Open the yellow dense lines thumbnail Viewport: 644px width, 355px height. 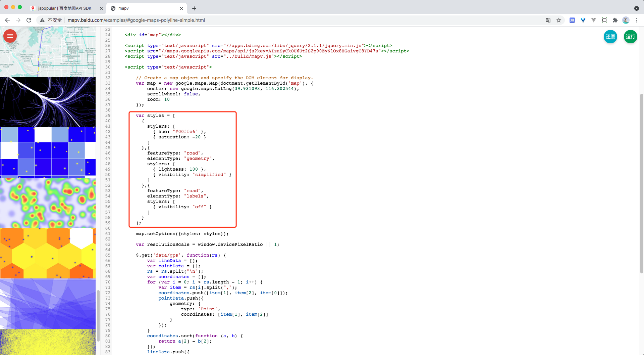point(48,342)
